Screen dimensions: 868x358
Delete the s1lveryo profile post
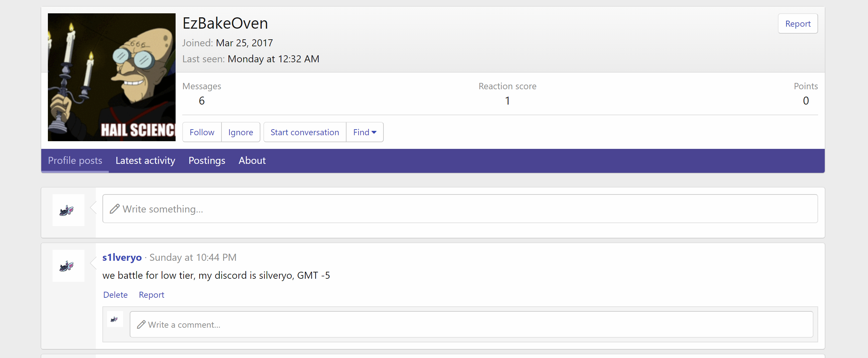(x=115, y=295)
